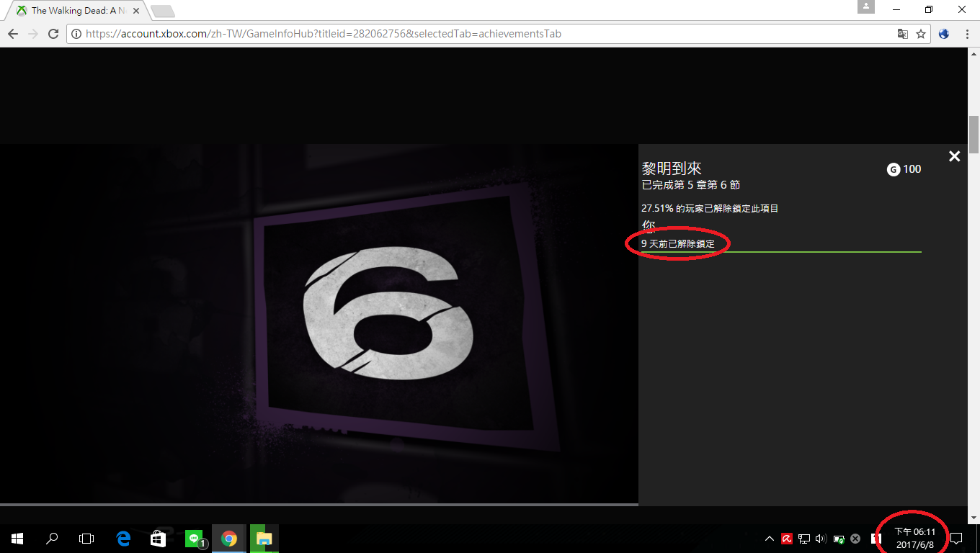Launch Microsoft Edge from the taskbar
This screenshot has width=980, height=553.
coord(123,538)
